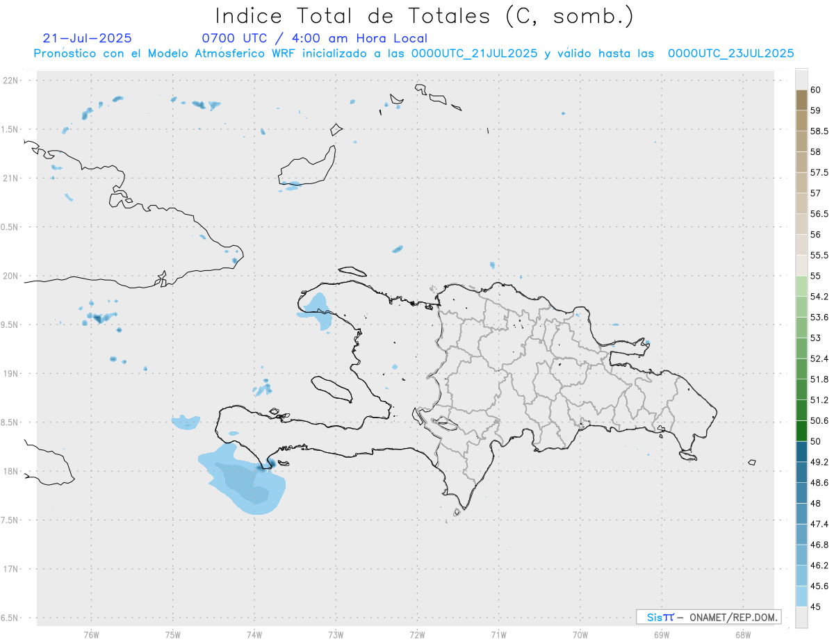Click the colorbar label '56.5'
The image size is (834, 644).
pyautogui.click(x=819, y=214)
